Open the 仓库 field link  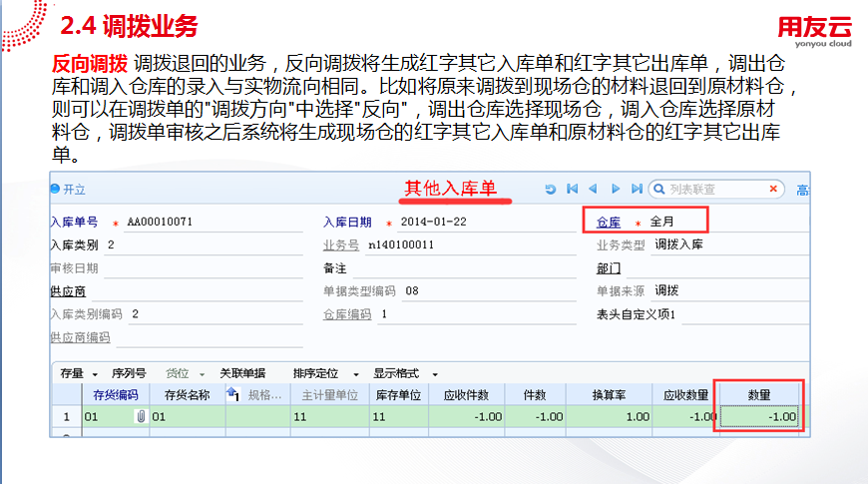(x=608, y=222)
